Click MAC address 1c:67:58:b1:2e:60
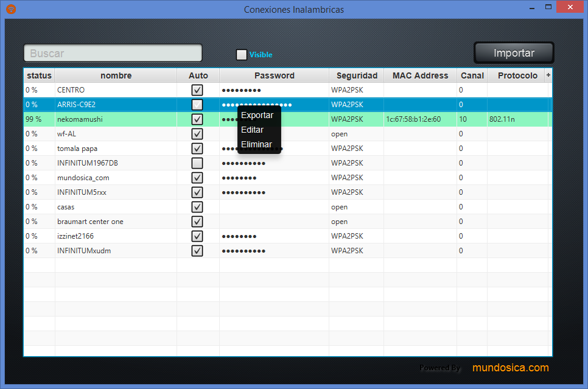The height and width of the screenshot is (389, 588). [413, 119]
